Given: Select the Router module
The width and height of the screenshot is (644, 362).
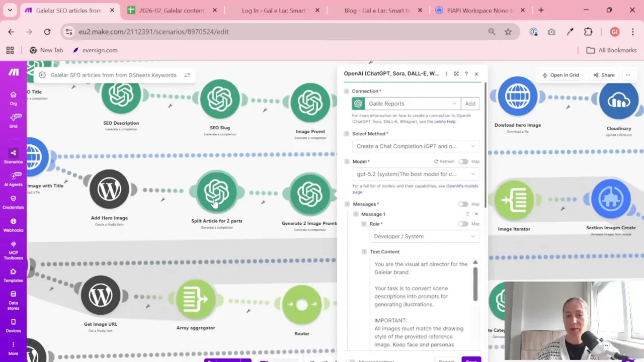Looking at the screenshot, I should (302, 305).
